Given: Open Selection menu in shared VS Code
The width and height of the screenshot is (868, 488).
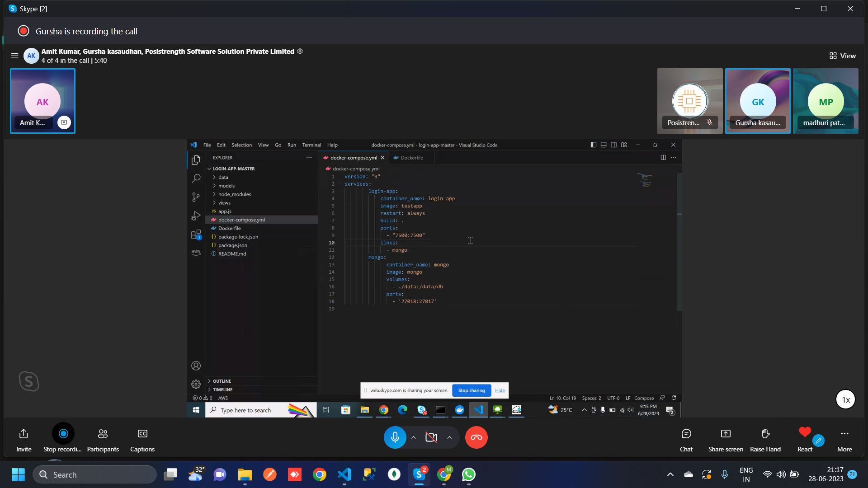Looking at the screenshot, I should click(x=241, y=145).
